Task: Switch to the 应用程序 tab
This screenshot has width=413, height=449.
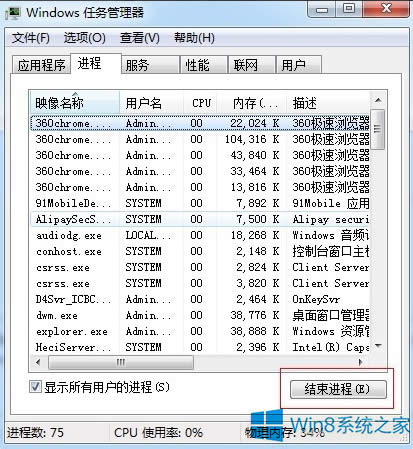Action: pos(41,65)
